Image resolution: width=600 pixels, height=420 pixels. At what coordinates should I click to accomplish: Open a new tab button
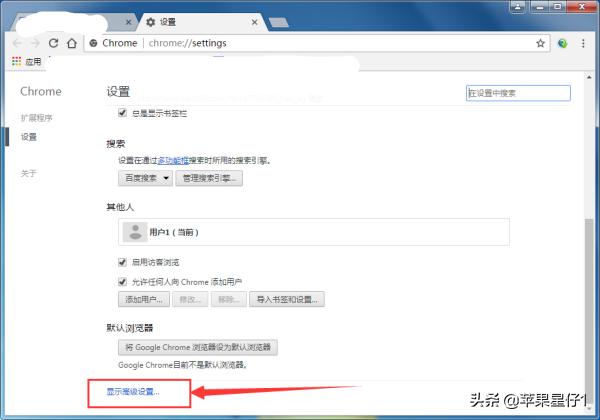pyautogui.click(x=279, y=23)
